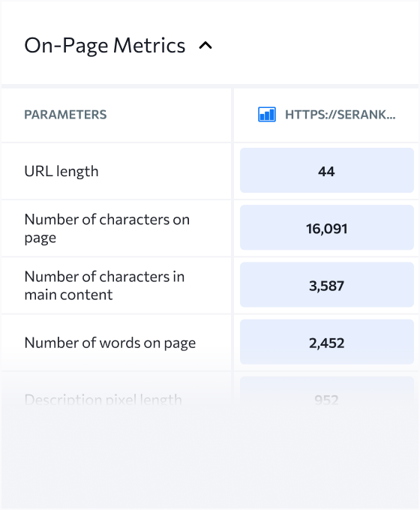Click the value cell showing 3,587
The height and width of the screenshot is (510, 420).
coord(327,284)
